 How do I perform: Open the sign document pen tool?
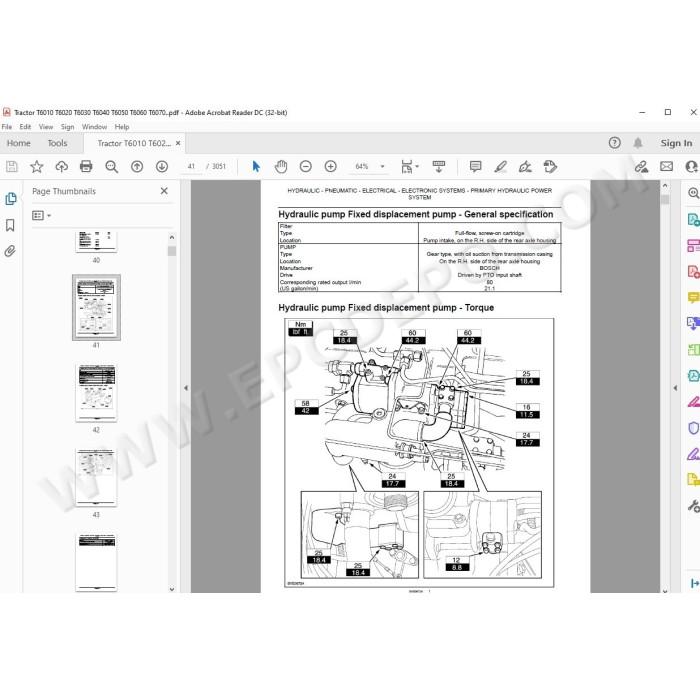(525, 167)
